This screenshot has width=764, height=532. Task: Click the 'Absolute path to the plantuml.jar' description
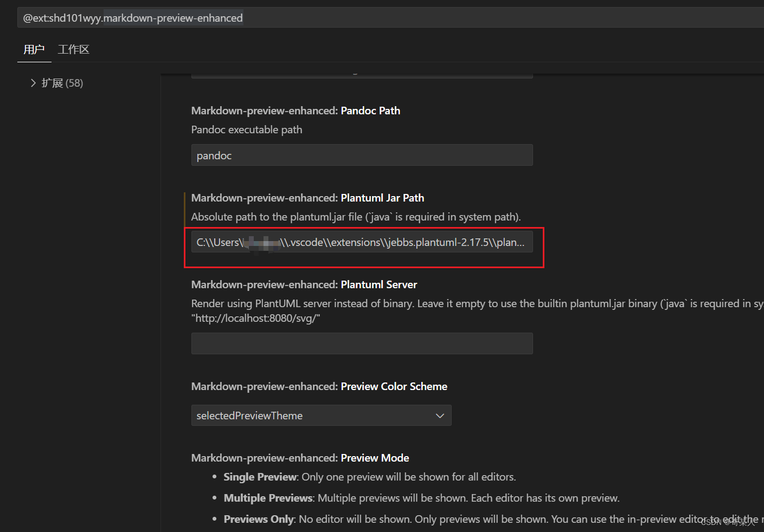pos(356,217)
